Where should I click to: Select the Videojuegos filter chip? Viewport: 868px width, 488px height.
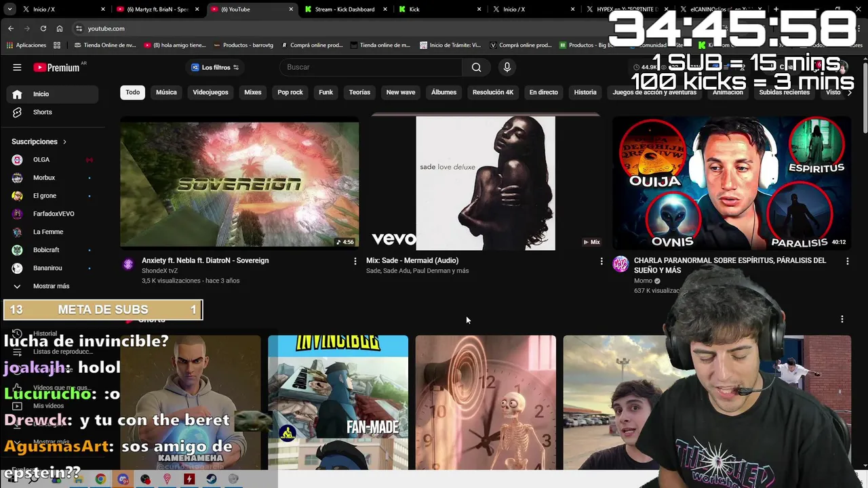[210, 92]
